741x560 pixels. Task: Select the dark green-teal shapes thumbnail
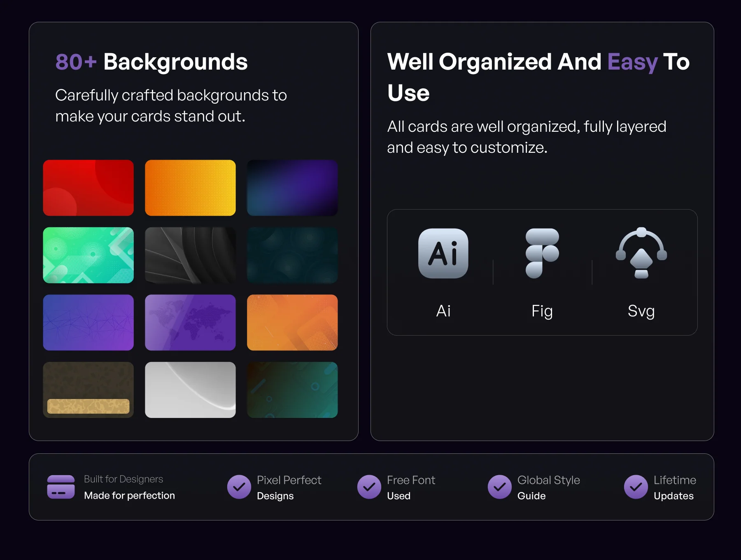click(x=292, y=390)
